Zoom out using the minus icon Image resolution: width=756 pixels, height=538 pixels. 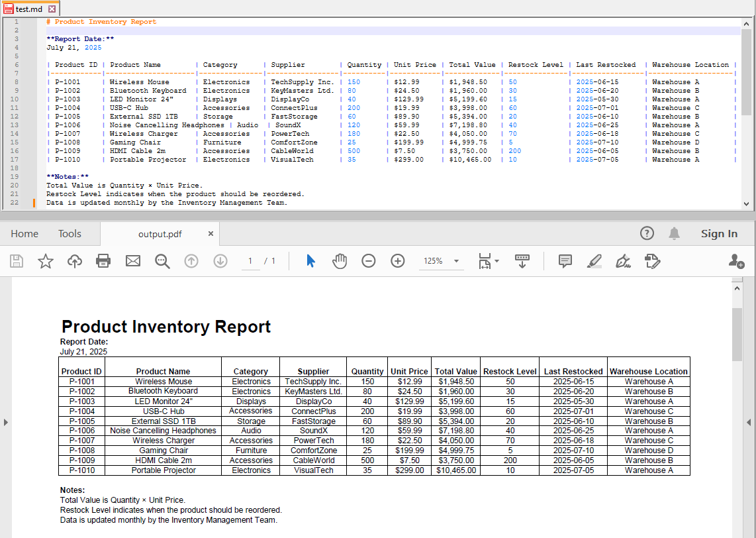point(369,260)
